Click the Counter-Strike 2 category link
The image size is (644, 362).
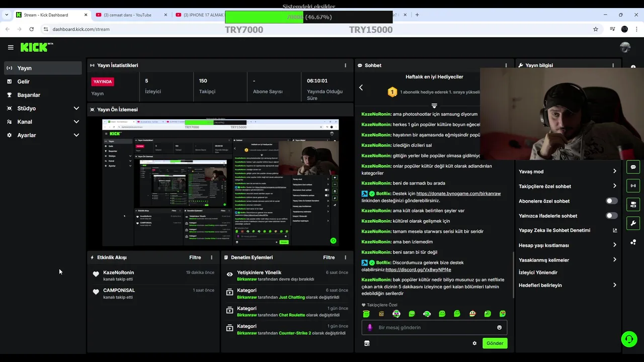[295, 333]
